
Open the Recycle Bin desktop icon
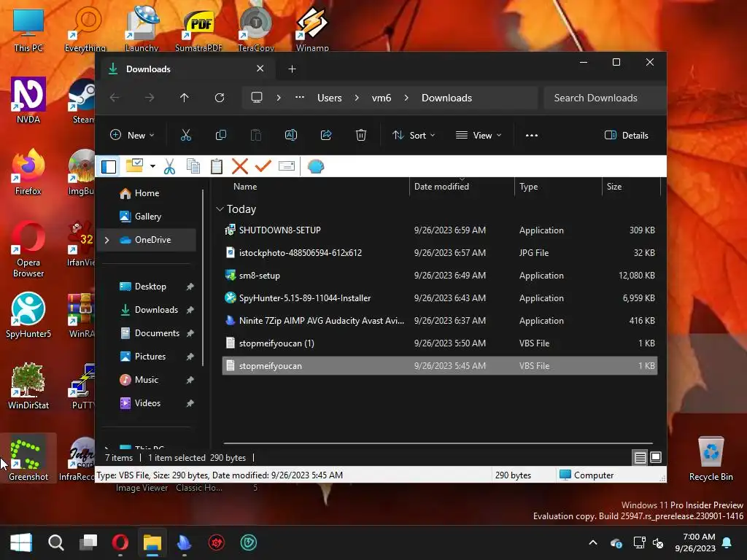click(x=711, y=458)
